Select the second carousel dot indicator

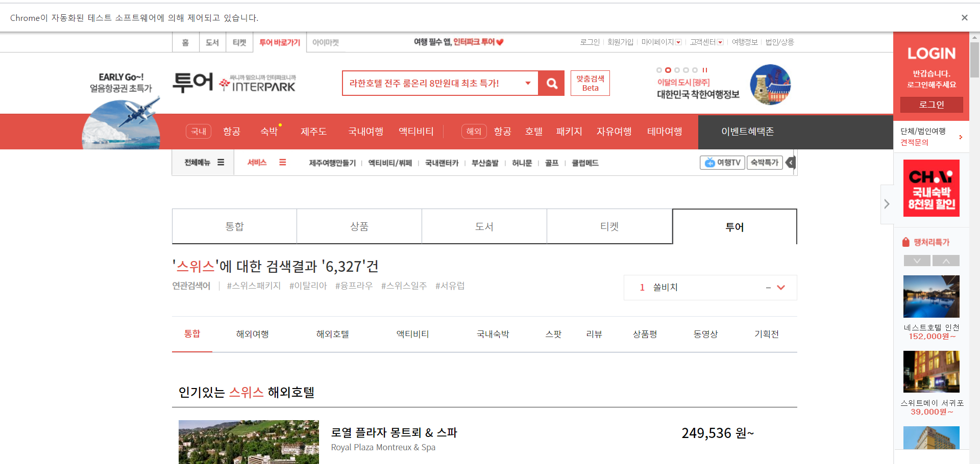pyautogui.click(x=668, y=70)
